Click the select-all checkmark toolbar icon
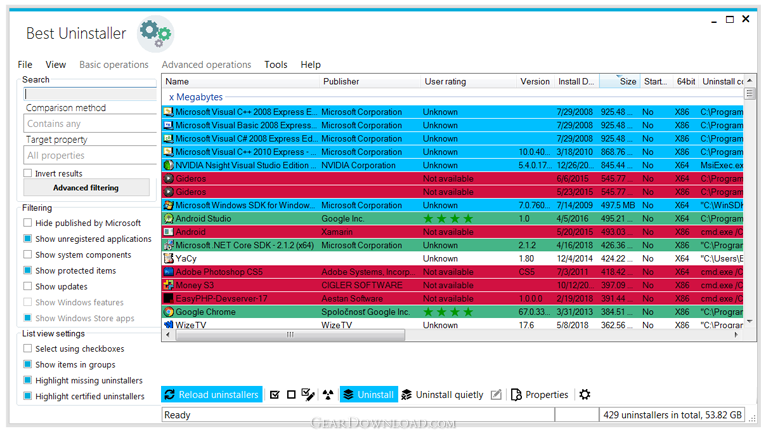 [275, 394]
